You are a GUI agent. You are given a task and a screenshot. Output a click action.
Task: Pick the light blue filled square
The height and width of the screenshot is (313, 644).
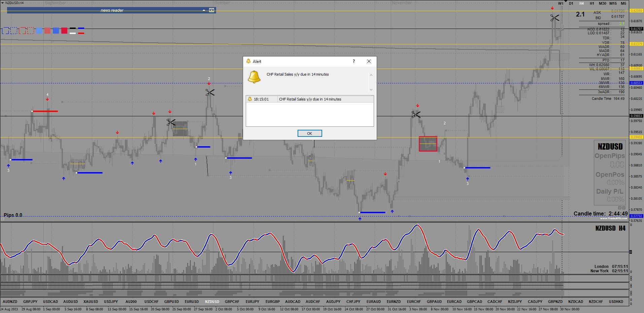(x=39, y=31)
